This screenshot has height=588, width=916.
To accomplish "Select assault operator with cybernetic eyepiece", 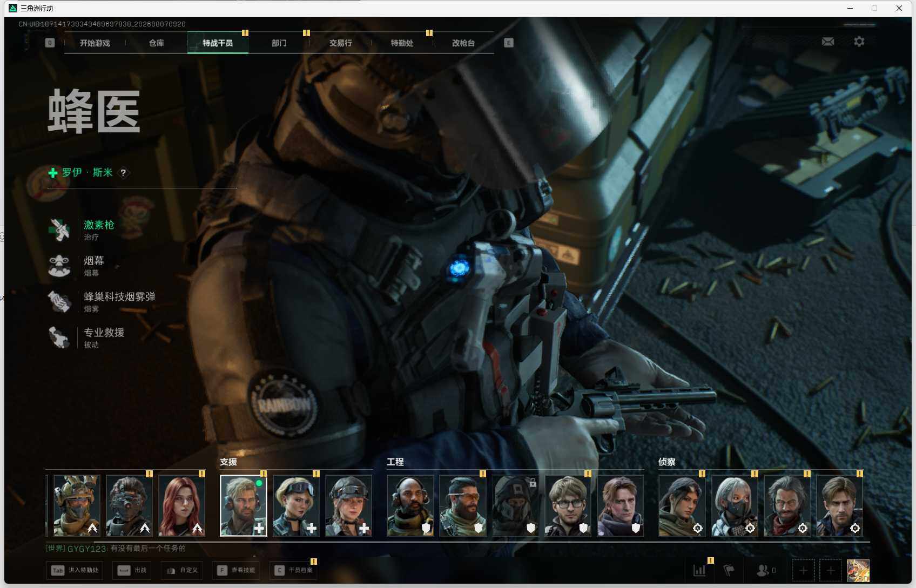I will pyautogui.click(x=129, y=505).
